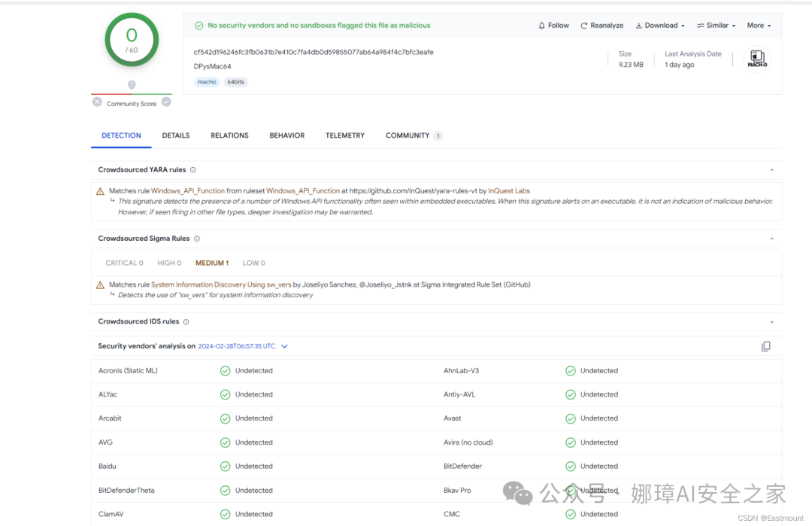Click ALYac undetected check icon
This screenshot has width=812, height=526.
point(226,394)
